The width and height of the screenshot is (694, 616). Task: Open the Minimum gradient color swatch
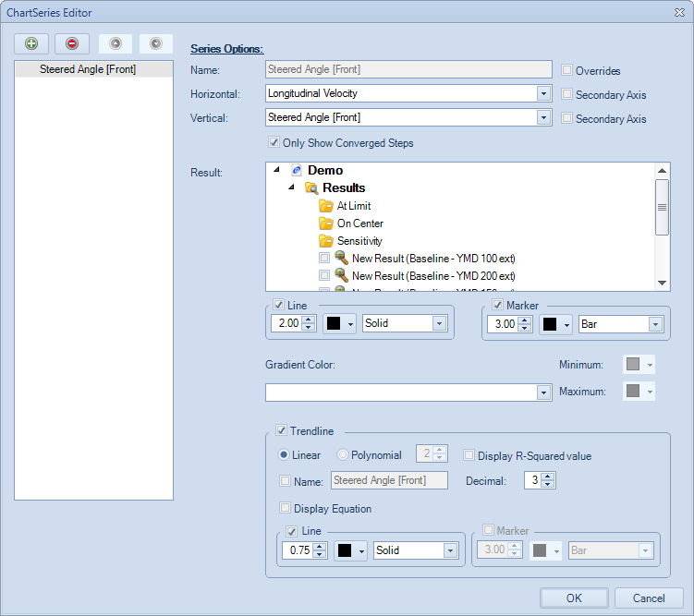639,365
